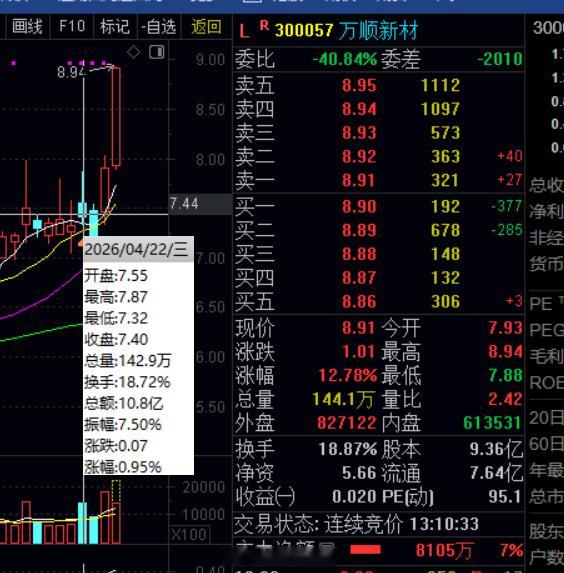Viewport: 564px width, 573px height.
Task: Click the red R indicator icon
Action: (264, 26)
